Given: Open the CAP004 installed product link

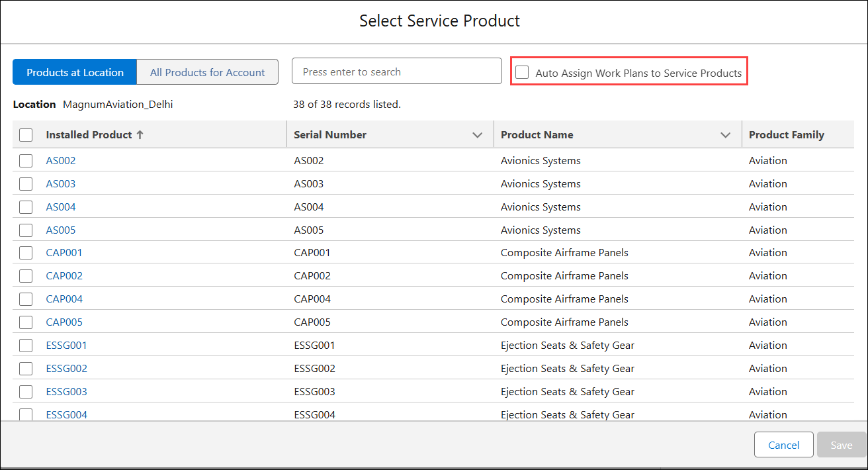Looking at the screenshot, I should tap(64, 299).
